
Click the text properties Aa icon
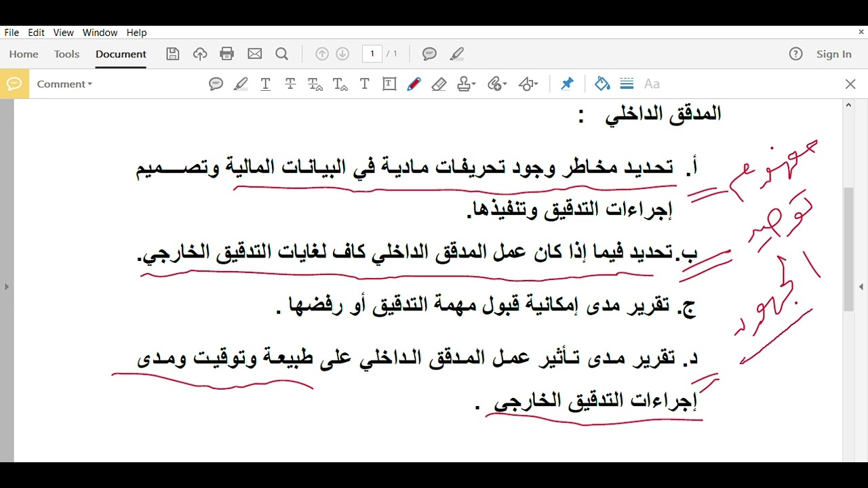652,84
